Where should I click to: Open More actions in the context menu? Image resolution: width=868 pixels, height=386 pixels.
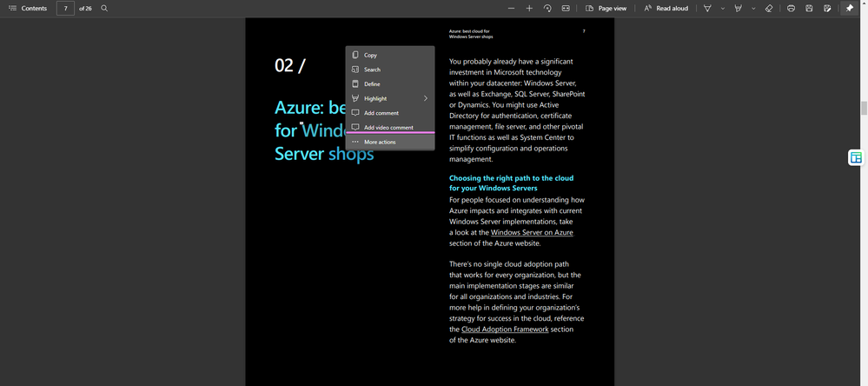pyautogui.click(x=390, y=142)
